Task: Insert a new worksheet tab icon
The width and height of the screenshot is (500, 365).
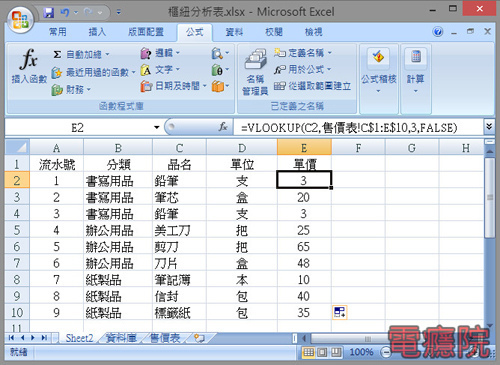Action: pyautogui.click(x=199, y=338)
